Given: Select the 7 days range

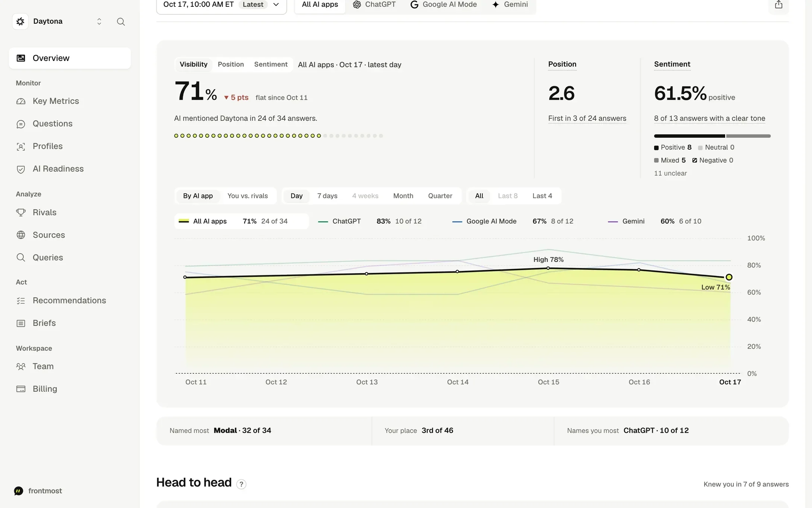Looking at the screenshot, I should coord(327,196).
